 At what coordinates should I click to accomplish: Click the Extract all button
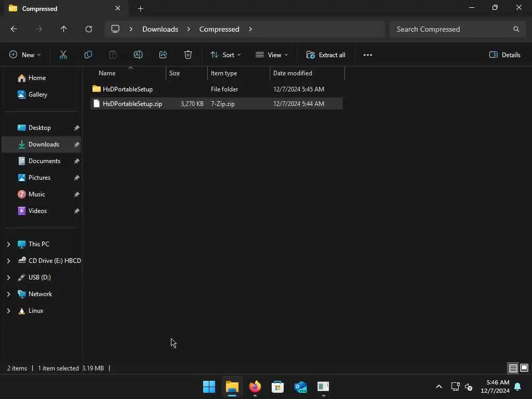326,55
